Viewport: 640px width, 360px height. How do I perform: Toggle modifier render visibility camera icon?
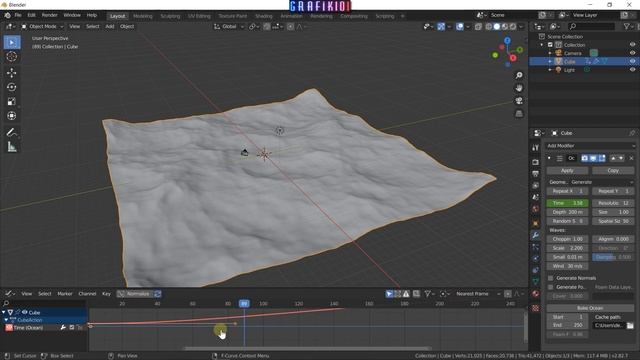tap(584, 158)
